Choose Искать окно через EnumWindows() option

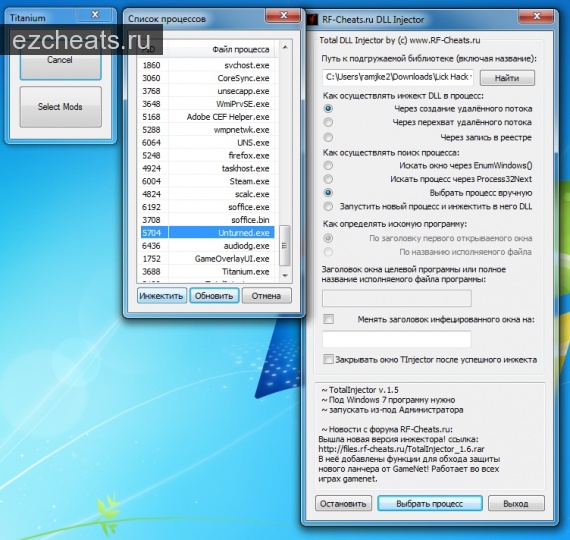pyautogui.click(x=328, y=165)
